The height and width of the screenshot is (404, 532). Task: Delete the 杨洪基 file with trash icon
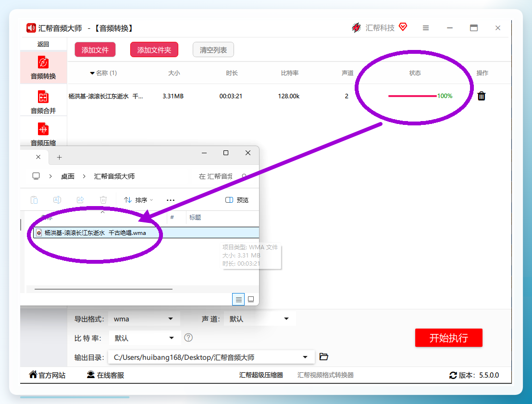tap(481, 96)
